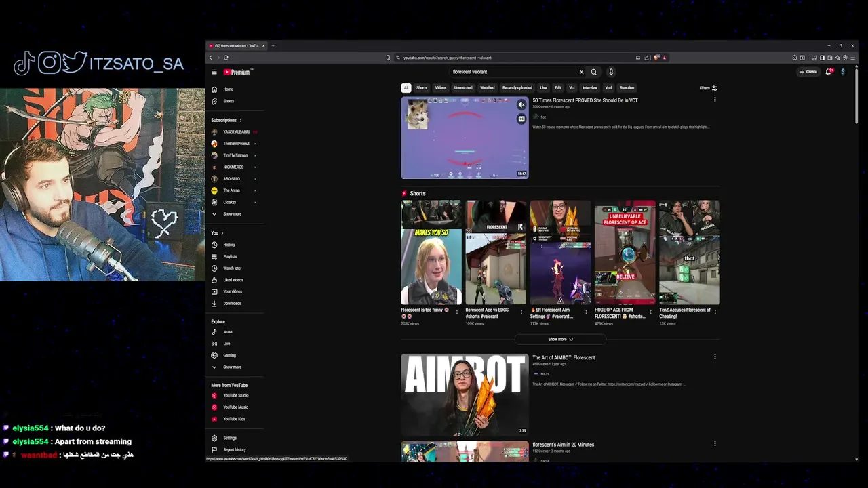Open Downloads in the sidebar
868x488 pixels.
coord(232,304)
